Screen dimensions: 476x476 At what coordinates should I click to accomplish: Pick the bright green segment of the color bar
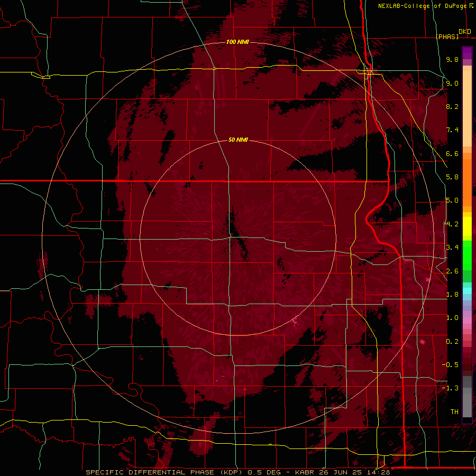point(467,255)
